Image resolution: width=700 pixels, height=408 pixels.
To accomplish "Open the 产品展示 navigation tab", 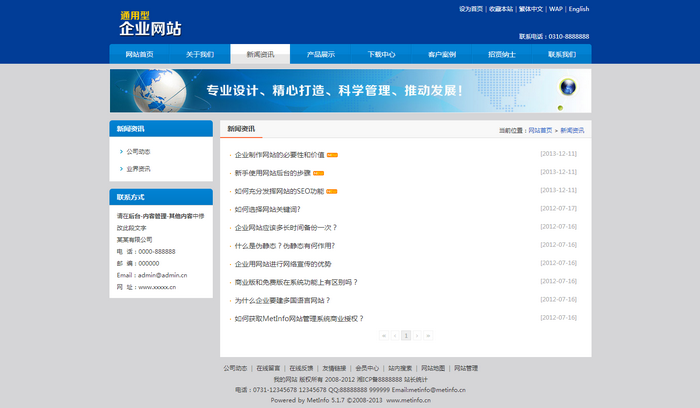I will point(320,55).
